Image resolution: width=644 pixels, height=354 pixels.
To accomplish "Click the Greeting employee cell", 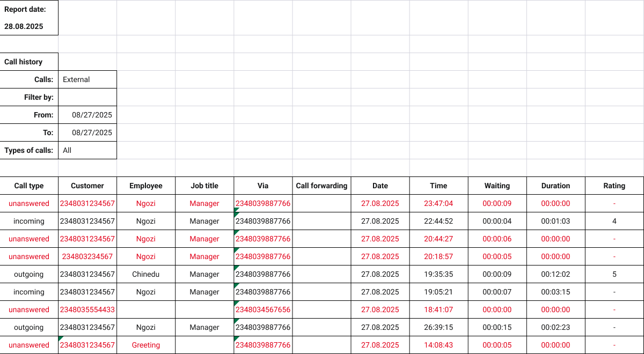I will (x=146, y=345).
